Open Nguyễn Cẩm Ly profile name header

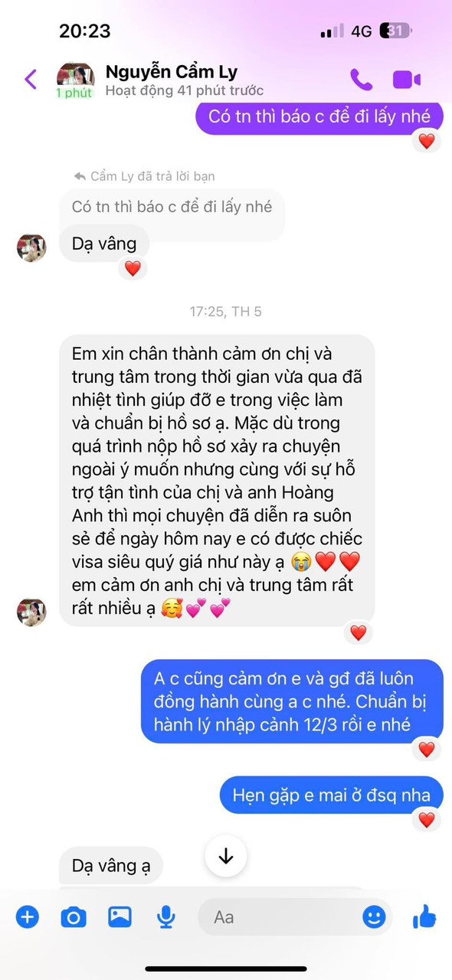[x=172, y=72]
